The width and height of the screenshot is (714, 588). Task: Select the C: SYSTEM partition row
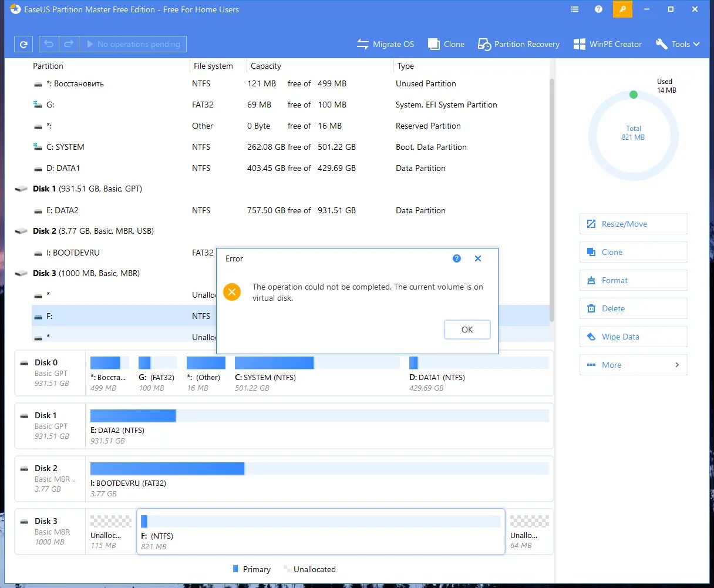click(291, 147)
